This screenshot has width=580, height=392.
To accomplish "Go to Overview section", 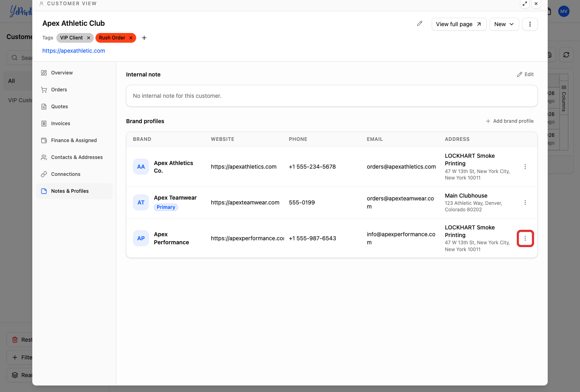I will pos(75,73).
